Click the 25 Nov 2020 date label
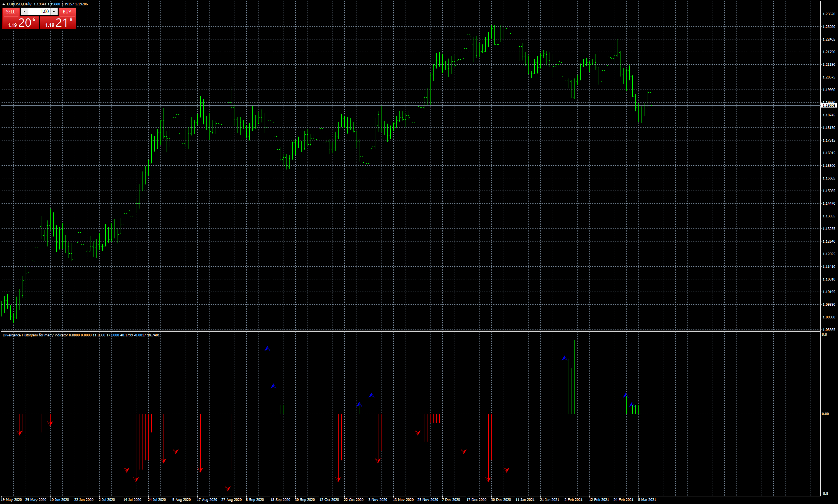This screenshot has height=504, width=838. pyautogui.click(x=428, y=500)
